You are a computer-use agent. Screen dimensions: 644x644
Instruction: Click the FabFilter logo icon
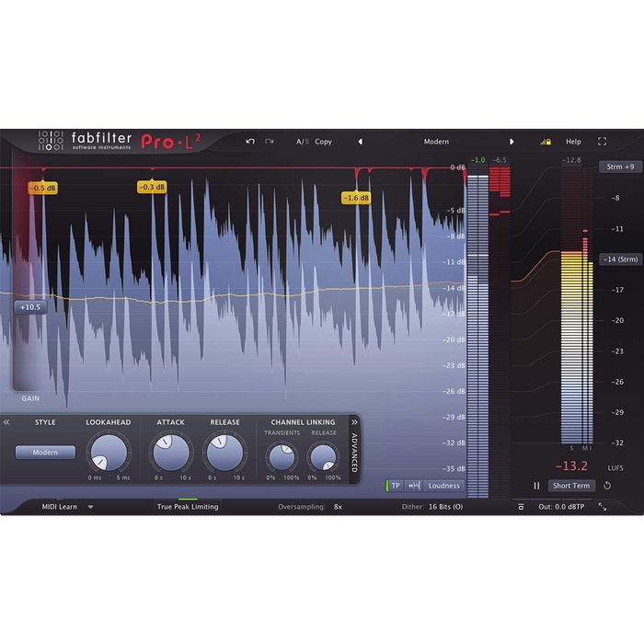(x=51, y=141)
